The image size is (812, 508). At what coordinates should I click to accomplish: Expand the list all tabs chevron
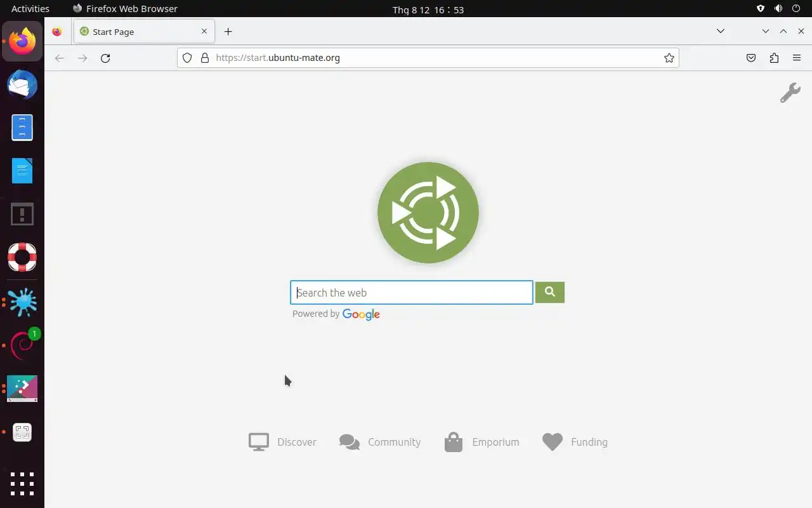pos(720,31)
